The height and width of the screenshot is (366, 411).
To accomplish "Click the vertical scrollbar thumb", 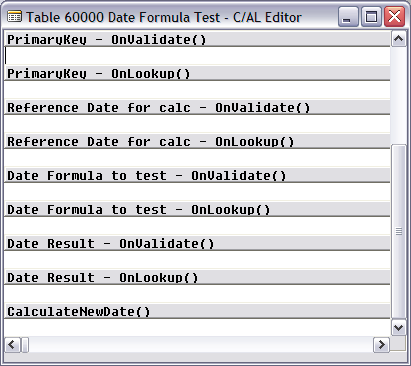I will (398, 231).
